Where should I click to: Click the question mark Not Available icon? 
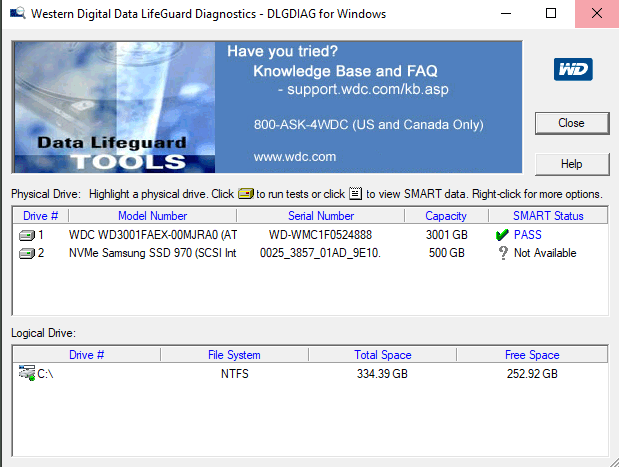coord(503,253)
